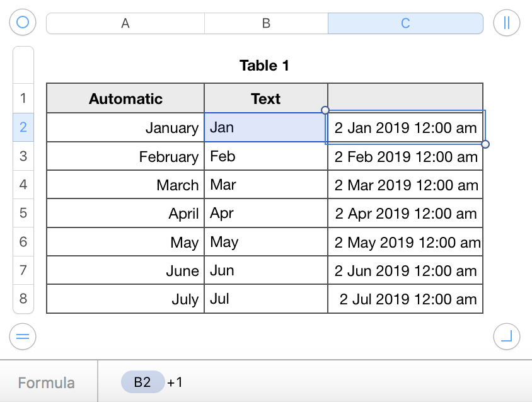
Task: Select the cell containing January
Action: coord(125,128)
